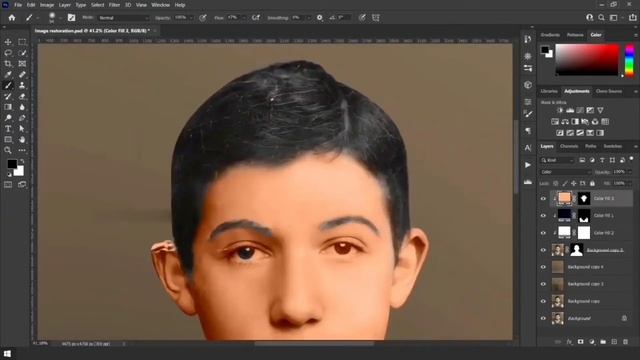Click the Levels adjustment icon

click(570, 110)
